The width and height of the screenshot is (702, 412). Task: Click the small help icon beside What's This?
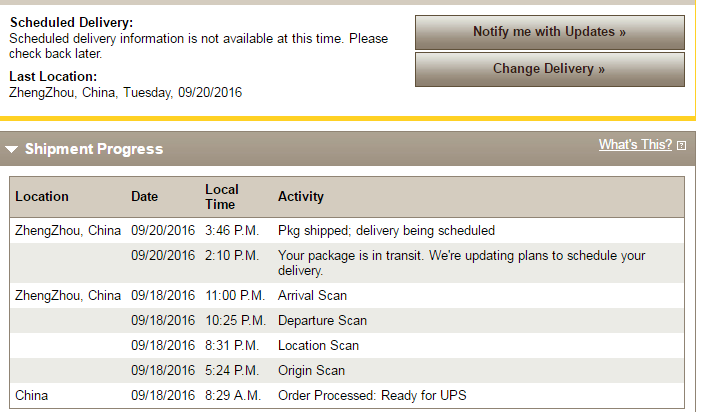(x=681, y=146)
